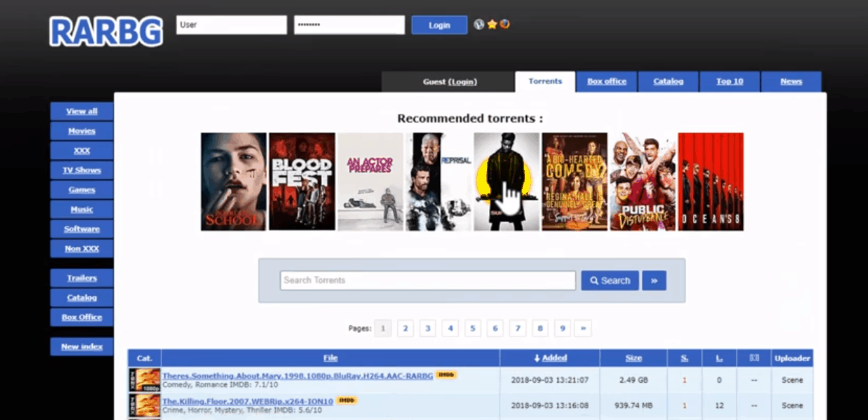This screenshot has width=868, height=420.
Task: Click the Firefox icon in header
Action: click(x=505, y=25)
